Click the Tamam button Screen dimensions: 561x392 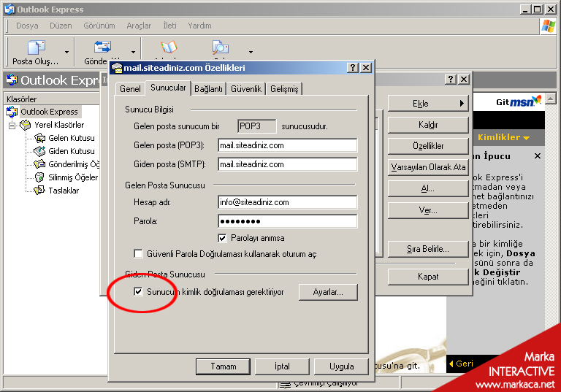(224, 366)
